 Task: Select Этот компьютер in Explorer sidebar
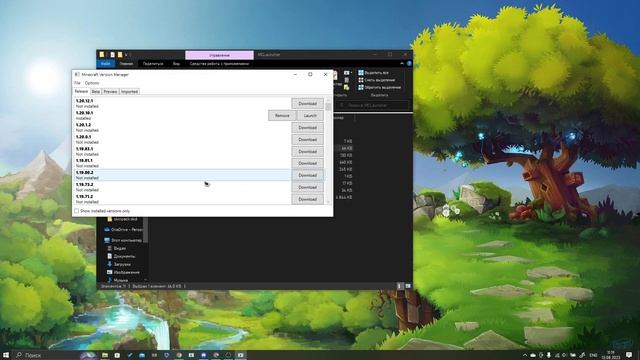coord(123,240)
